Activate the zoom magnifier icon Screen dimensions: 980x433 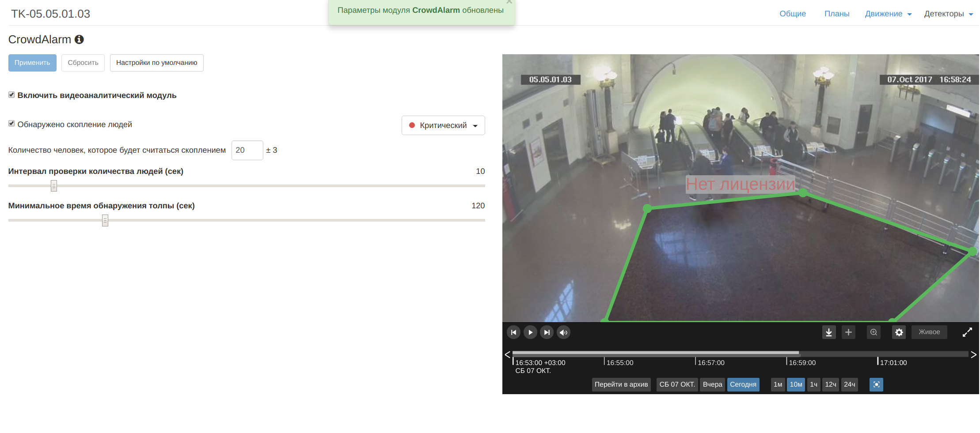(x=874, y=332)
